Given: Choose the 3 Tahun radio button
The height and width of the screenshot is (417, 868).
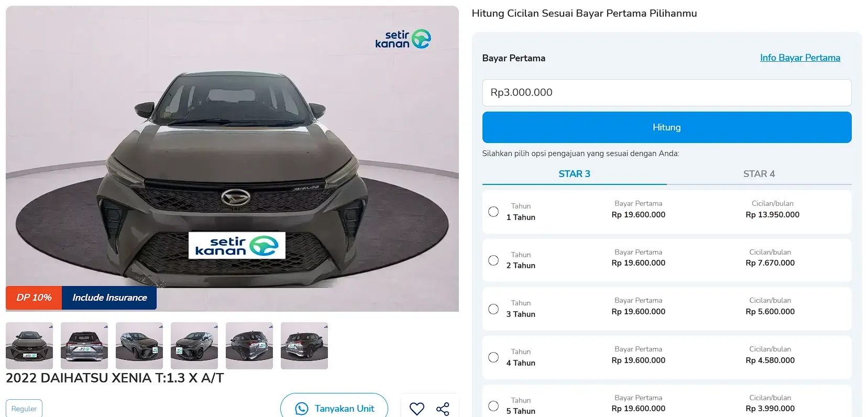Looking at the screenshot, I should click(x=493, y=309).
